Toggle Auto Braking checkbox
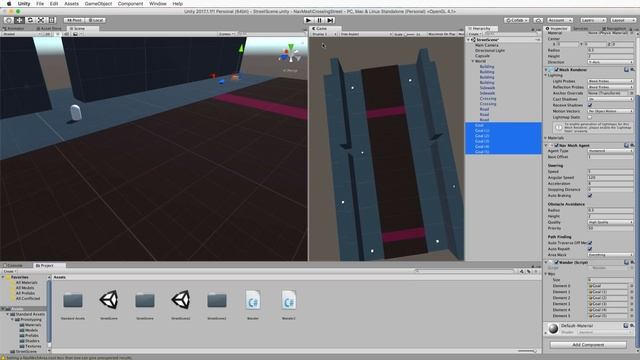Viewport: 640px width, 360px height. click(x=590, y=196)
